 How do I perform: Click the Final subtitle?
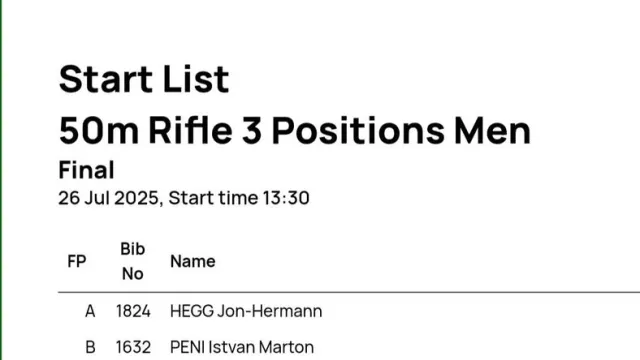tap(86, 170)
